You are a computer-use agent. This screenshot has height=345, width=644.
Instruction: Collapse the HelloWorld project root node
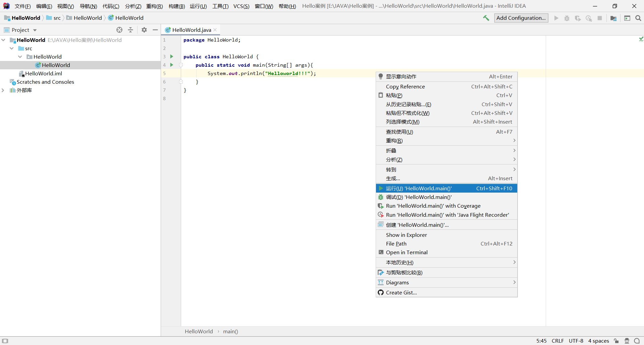point(3,40)
